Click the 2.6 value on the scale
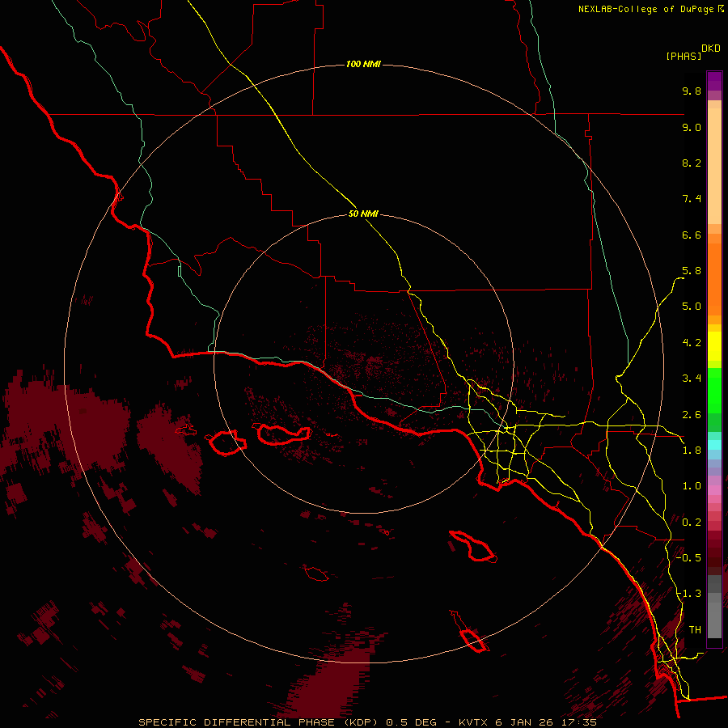 (x=692, y=415)
